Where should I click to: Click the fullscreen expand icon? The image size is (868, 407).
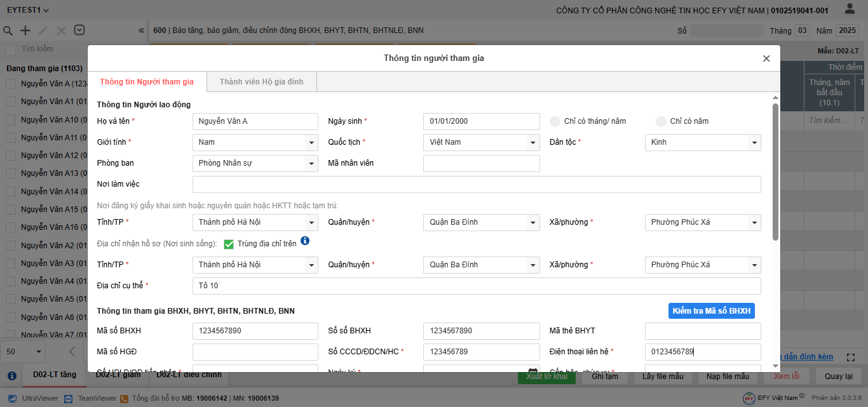(x=851, y=358)
